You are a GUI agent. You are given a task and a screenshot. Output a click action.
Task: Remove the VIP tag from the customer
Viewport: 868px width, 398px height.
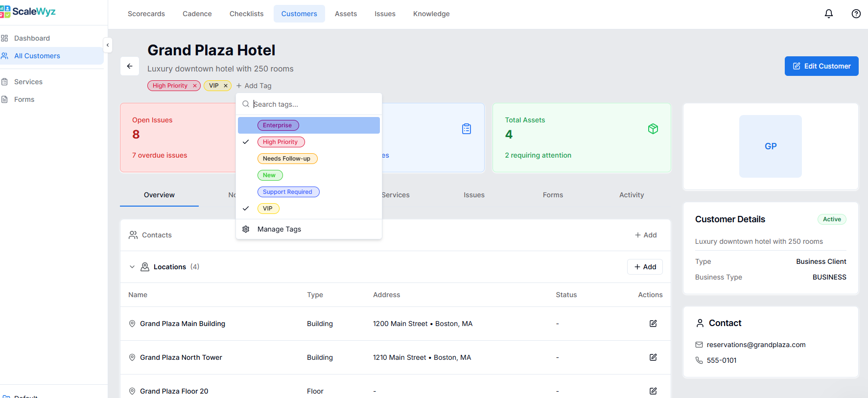[226, 86]
